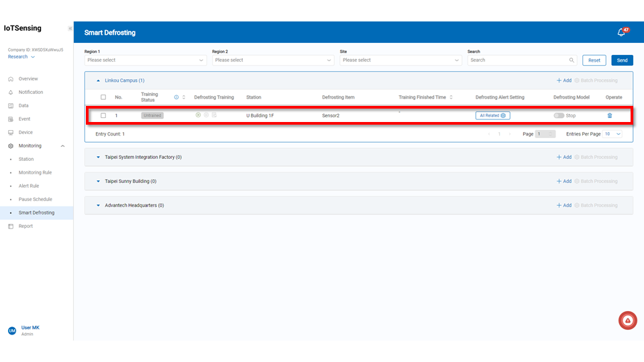Sort by Training Finished Time arrows
Viewport: 644px width, 362px height.
coord(451,97)
